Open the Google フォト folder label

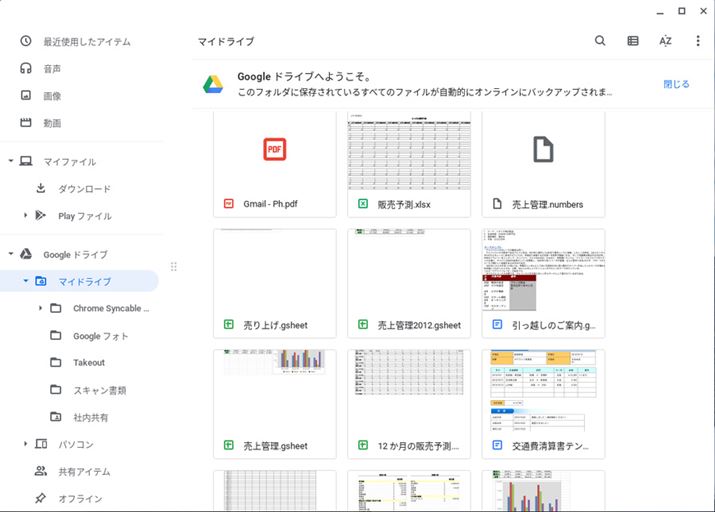101,336
